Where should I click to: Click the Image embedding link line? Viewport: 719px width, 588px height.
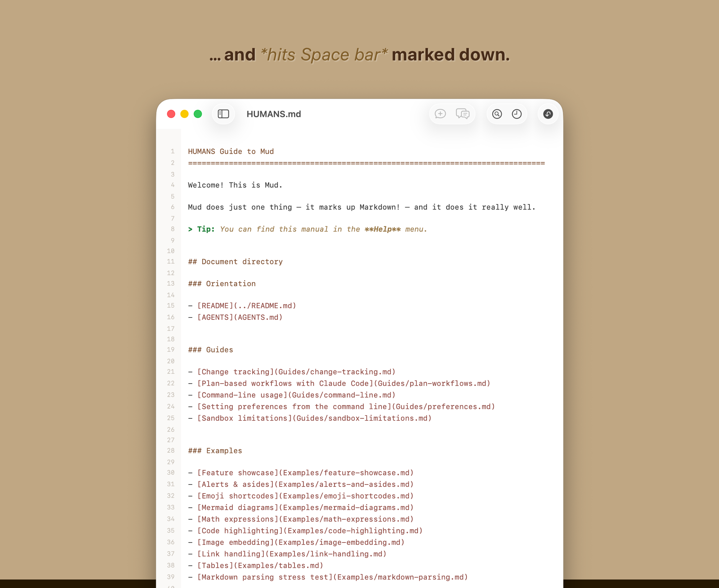click(296, 542)
